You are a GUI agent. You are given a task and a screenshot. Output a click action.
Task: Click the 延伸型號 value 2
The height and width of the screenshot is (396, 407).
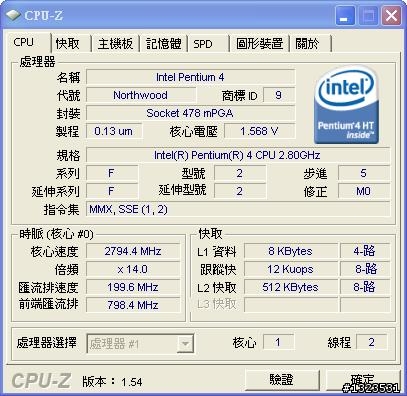(x=240, y=191)
